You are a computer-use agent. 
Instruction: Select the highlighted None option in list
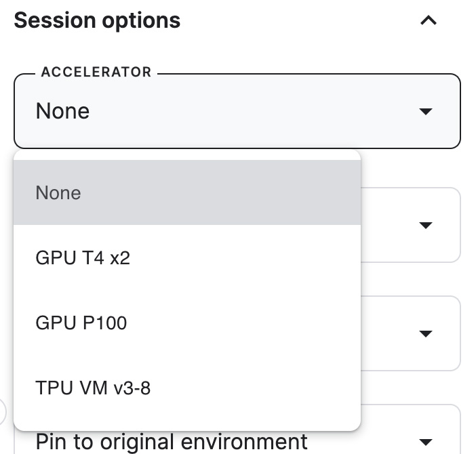tap(58, 193)
